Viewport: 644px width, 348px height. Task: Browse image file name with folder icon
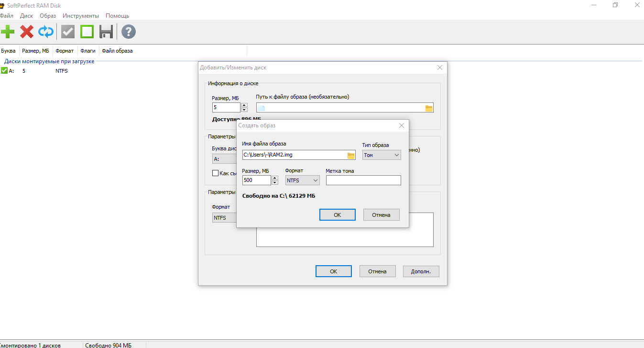click(351, 155)
